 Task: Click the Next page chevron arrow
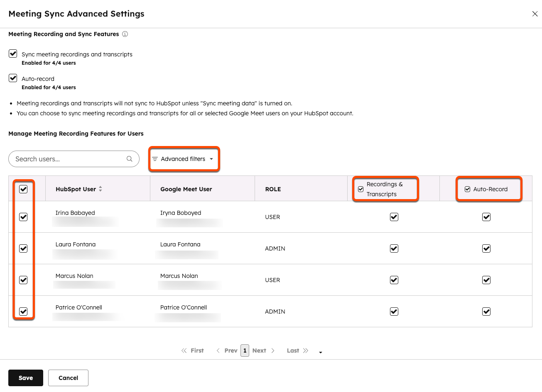[x=273, y=351]
